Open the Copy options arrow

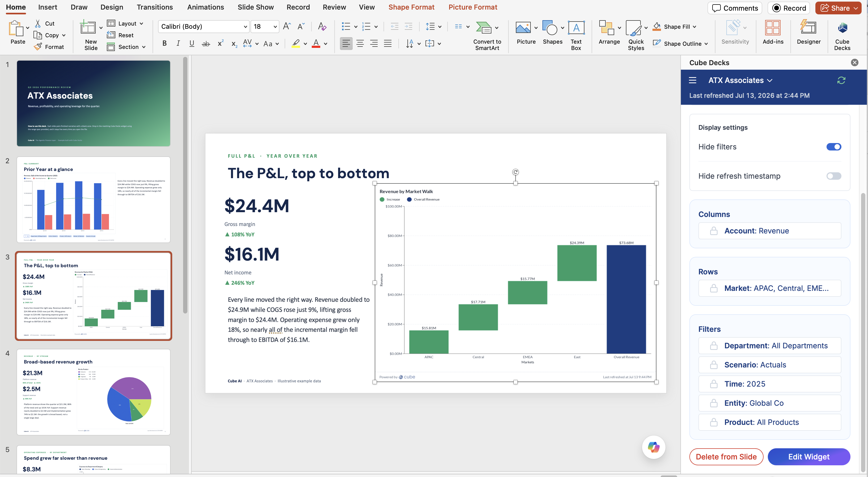tap(64, 35)
